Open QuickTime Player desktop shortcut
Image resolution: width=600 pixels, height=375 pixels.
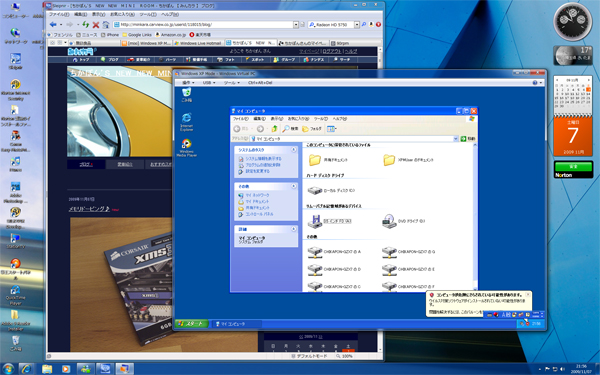point(15,295)
